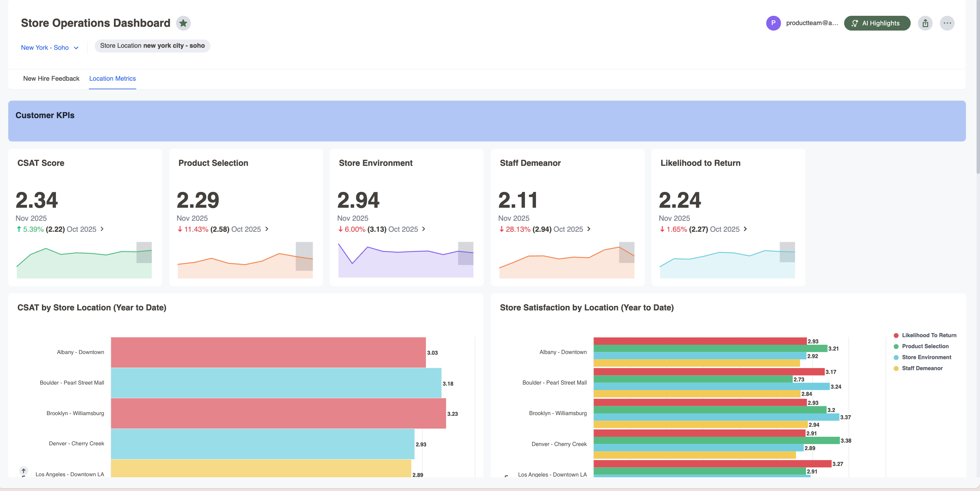The width and height of the screenshot is (980, 491).
Task: Click the Store Satisfaction by Location chart title
Action: pos(587,308)
